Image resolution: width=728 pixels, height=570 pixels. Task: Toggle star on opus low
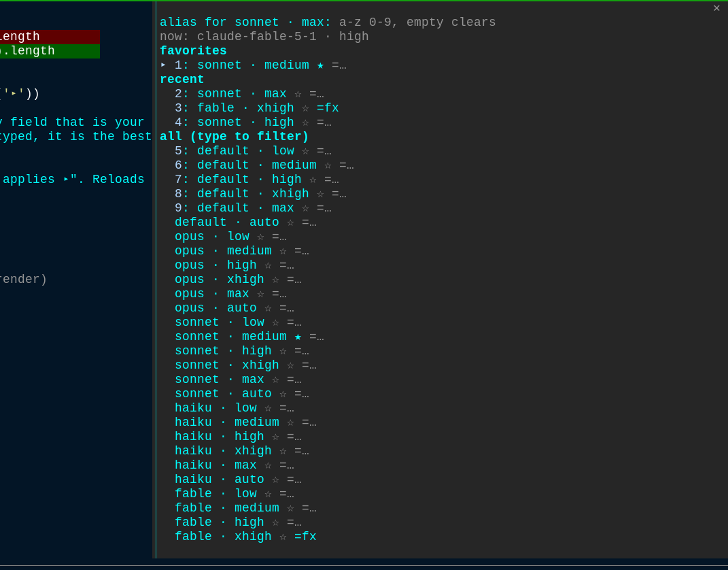[260, 237]
